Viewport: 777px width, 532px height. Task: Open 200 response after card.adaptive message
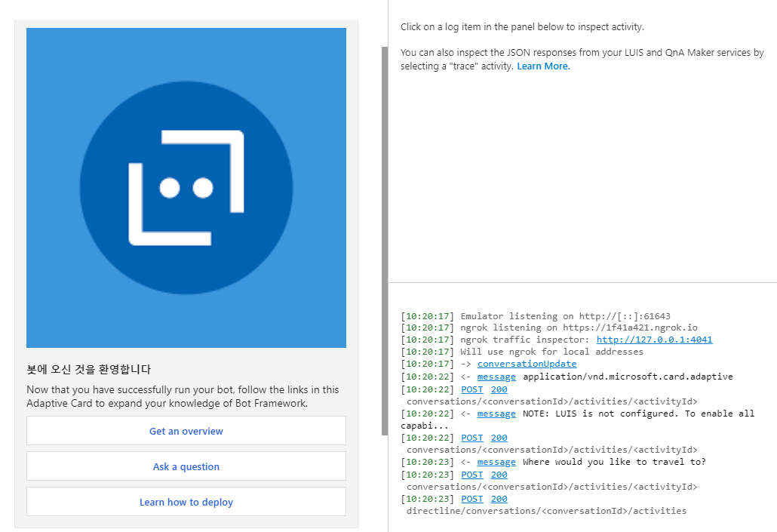[499, 389]
